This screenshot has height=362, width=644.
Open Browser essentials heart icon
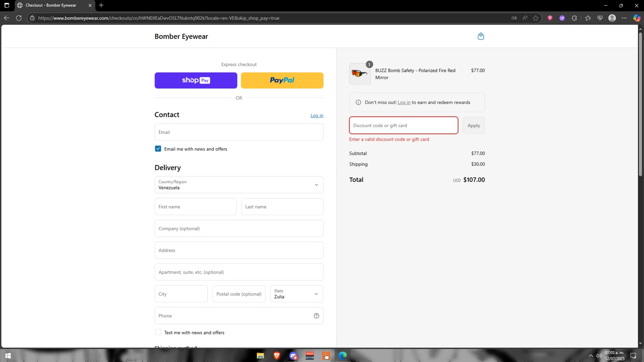point(600,18)
